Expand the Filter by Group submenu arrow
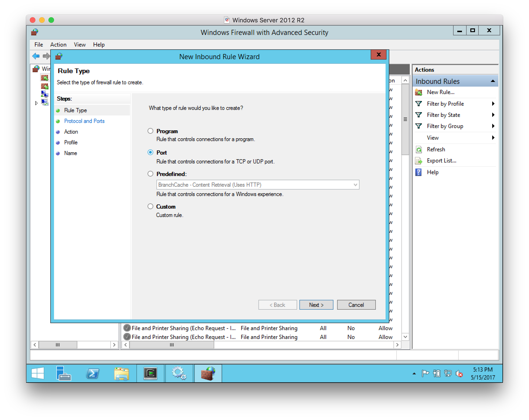 [x=493, y=126]
